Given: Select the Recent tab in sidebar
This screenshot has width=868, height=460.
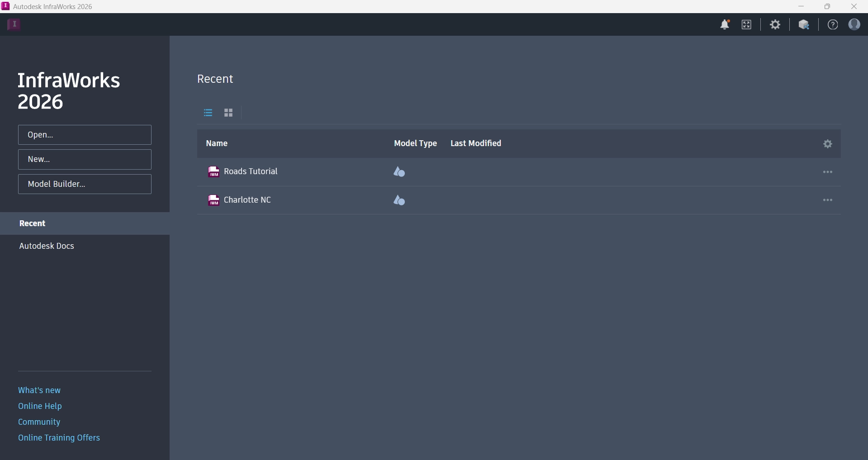Looking at the screenshot, I should [x=33, y=223].
